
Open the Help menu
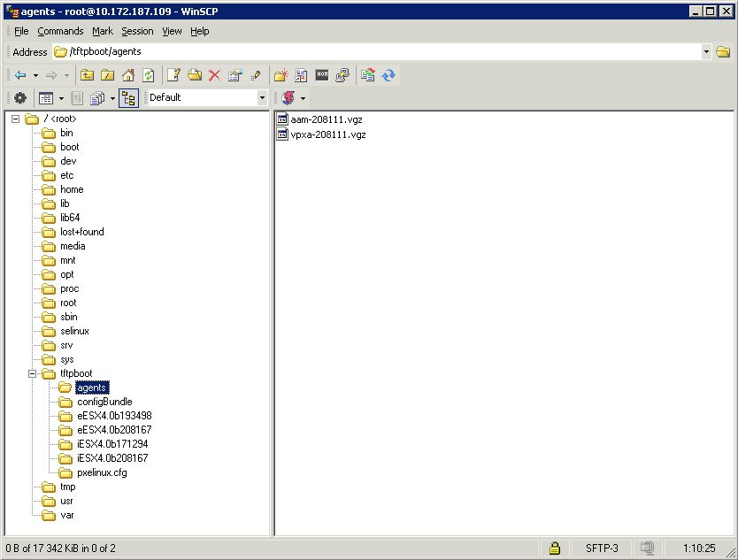(x=200, y=31)
